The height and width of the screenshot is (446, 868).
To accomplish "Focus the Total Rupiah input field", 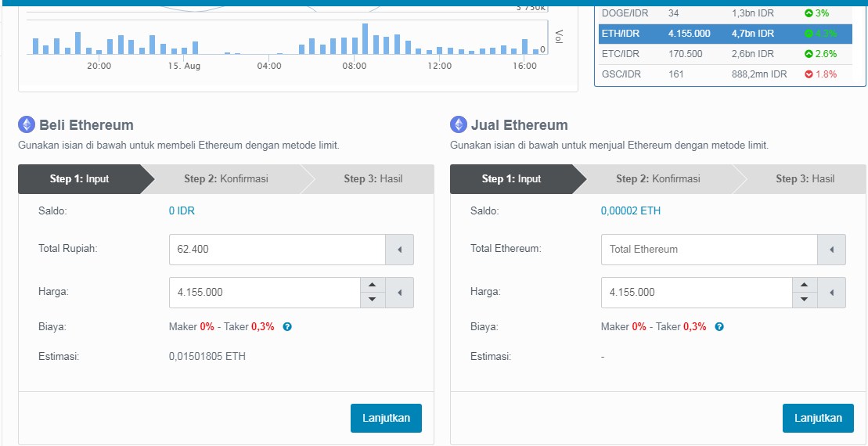I will pyautogui.click(x=277, y=250).
